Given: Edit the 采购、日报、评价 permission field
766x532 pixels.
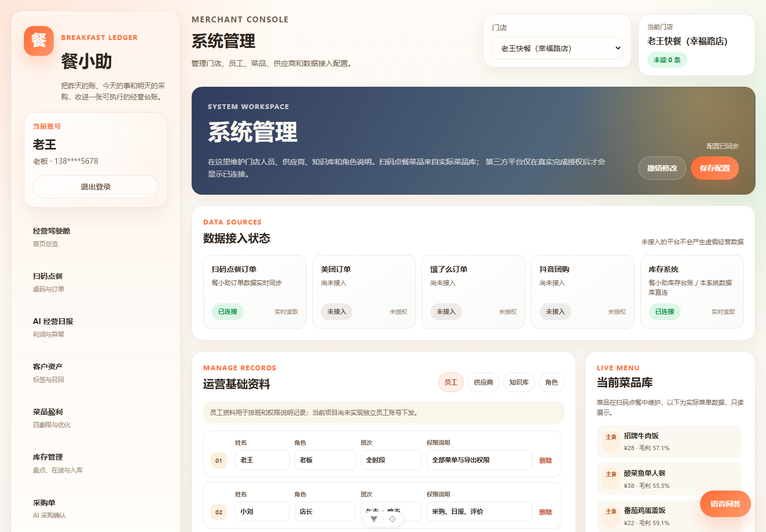Looking at the screenshot, I should (x=479, y=512).
